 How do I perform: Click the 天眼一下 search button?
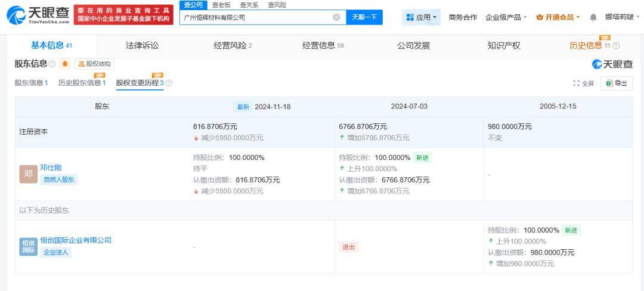364,17
